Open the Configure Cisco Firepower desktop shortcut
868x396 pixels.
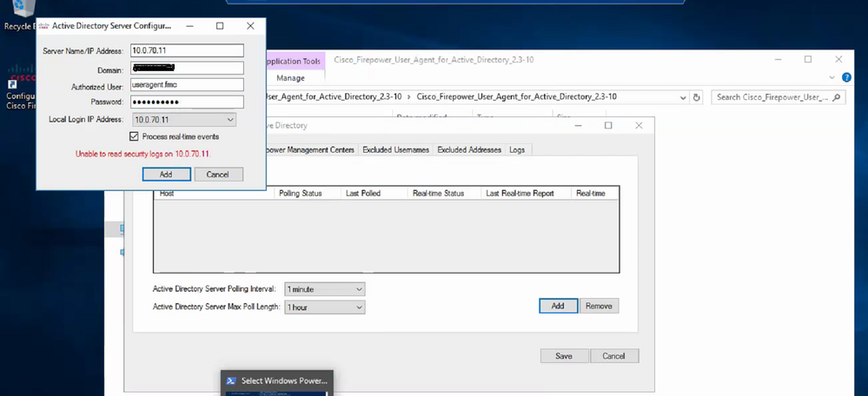tap(21, 89)
